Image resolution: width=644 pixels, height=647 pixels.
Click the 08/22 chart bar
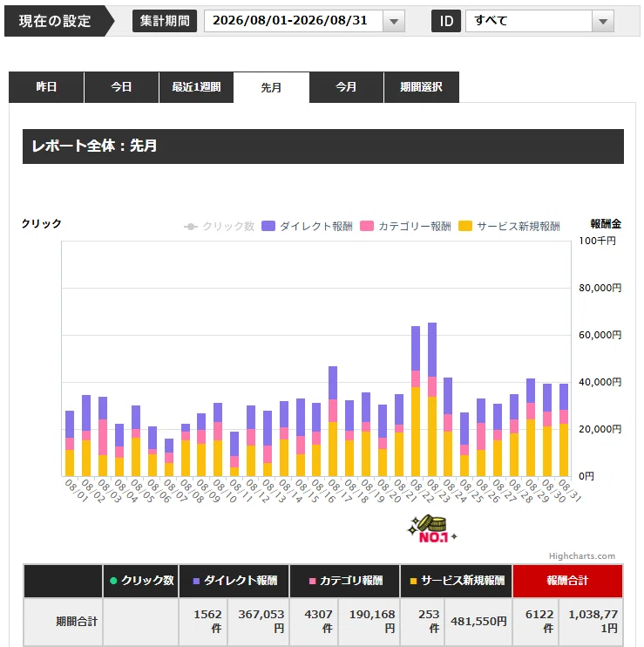coord(416,401)
